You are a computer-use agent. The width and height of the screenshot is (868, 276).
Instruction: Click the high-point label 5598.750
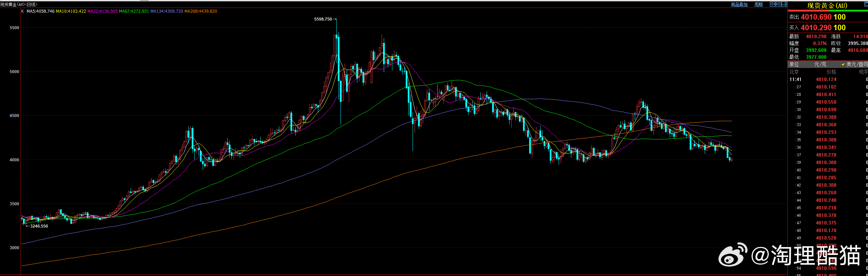click(323, 19)
